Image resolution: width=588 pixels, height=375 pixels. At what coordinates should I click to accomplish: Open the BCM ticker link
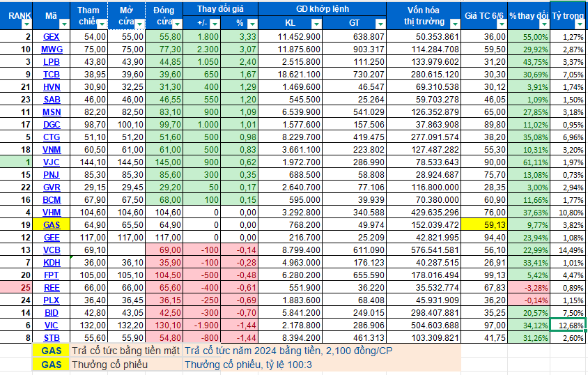click(x=52, y=200)
